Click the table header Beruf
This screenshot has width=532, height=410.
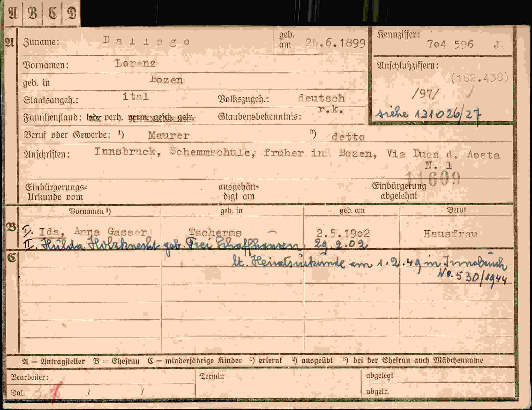[x=456, y=210]
